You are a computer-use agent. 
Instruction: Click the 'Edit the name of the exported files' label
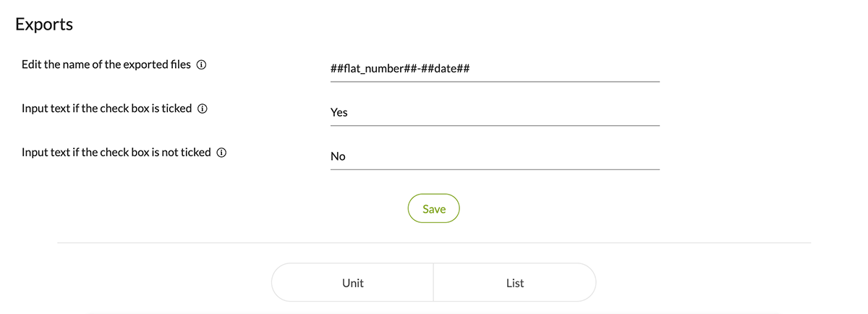pos(106,64)
